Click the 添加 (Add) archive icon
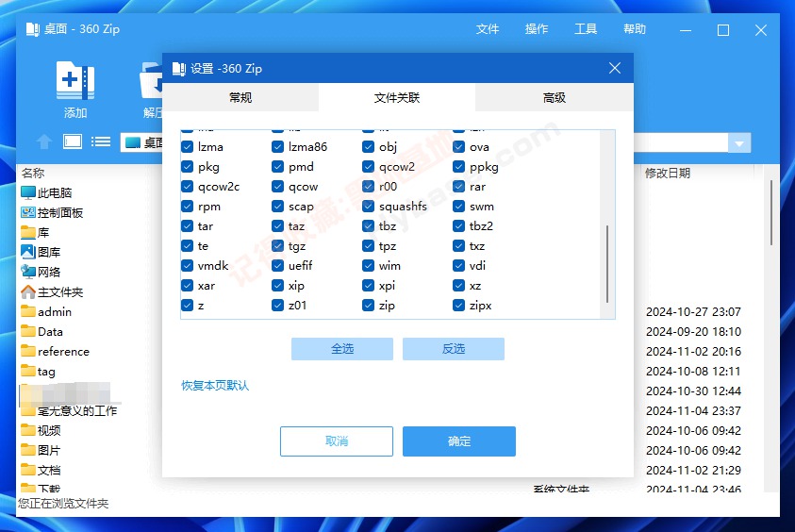Viewport: 795px width, 532px height. point(75,80)
